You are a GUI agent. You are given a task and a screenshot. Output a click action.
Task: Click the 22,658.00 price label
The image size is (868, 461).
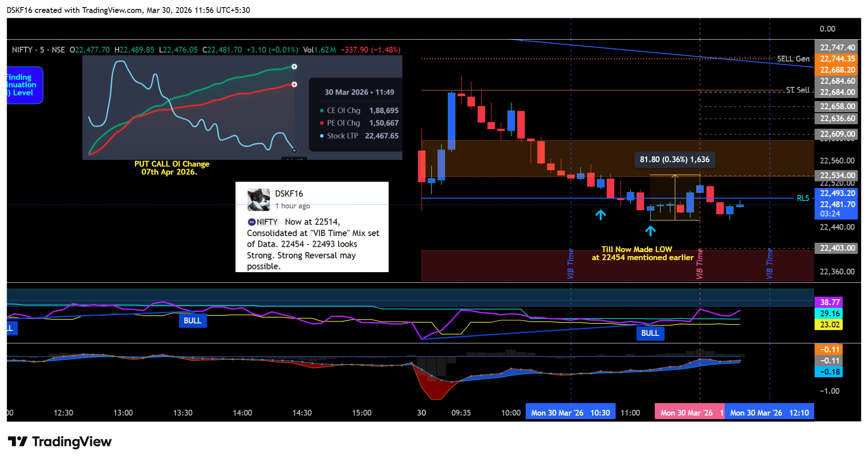tap(836, 106)
